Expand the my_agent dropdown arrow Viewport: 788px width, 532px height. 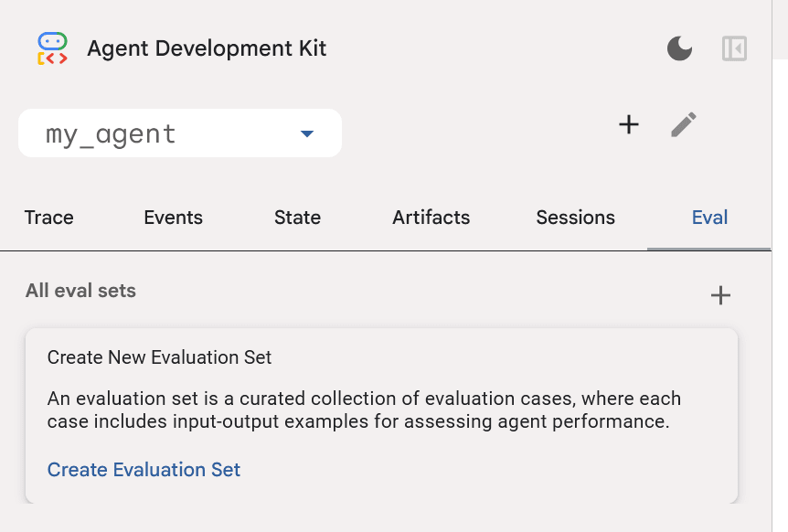(307, 134)
